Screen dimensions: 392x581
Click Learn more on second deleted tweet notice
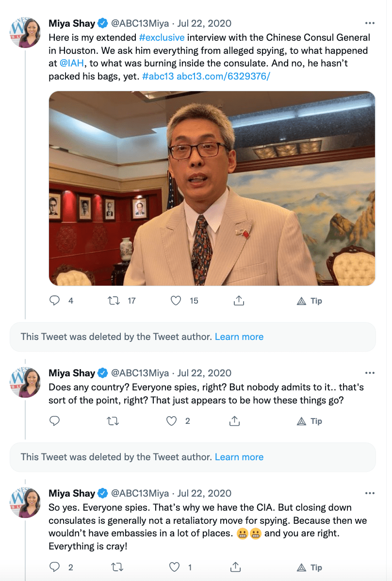coord(239,457)
